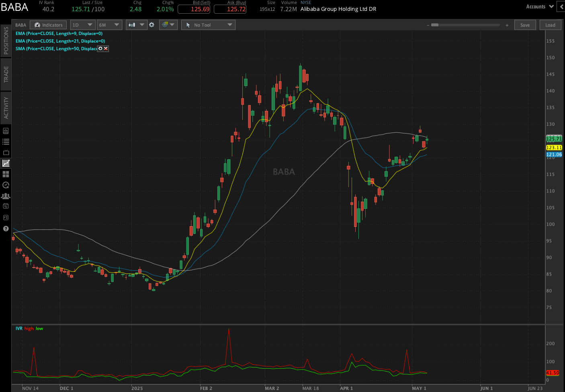Click the BABA symbol label in chart toolbar
This screenshot has width=565, height=392.
point(20,25)
